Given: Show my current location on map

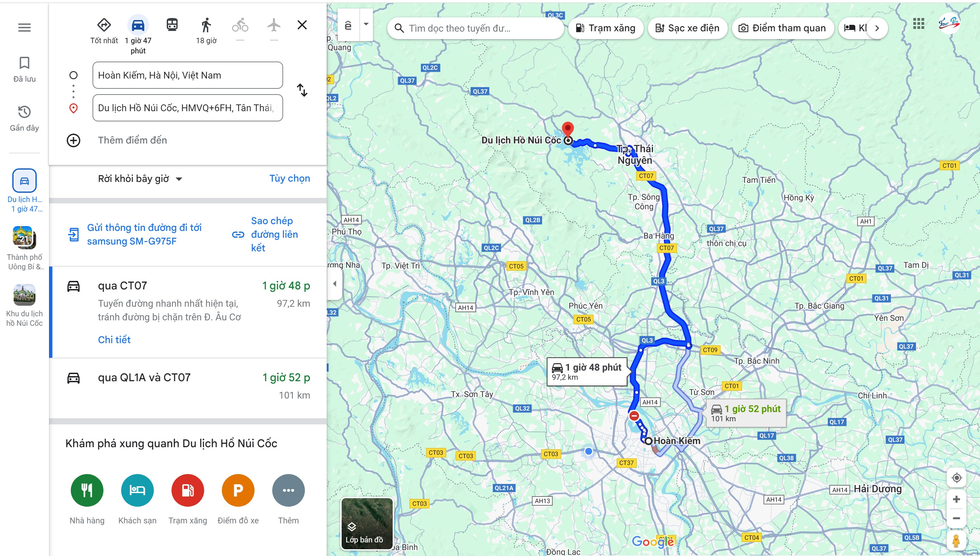Looking at the screenshot, I should 957,477.
